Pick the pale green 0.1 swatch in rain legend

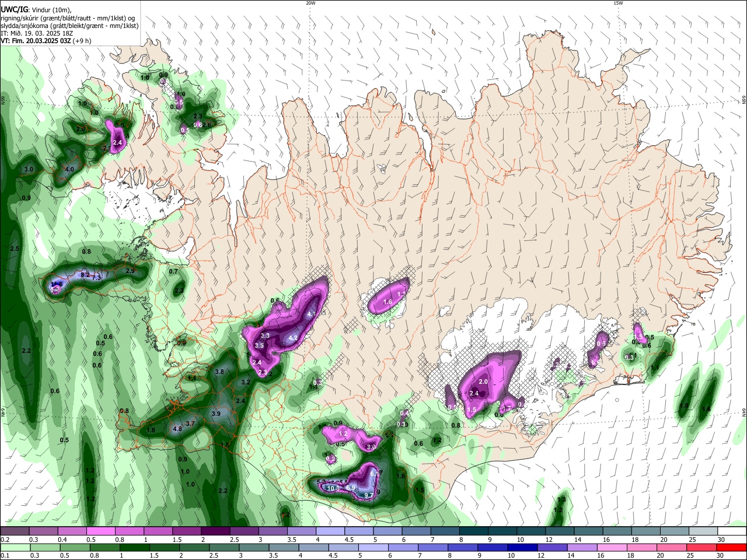(x=15, y=547)
